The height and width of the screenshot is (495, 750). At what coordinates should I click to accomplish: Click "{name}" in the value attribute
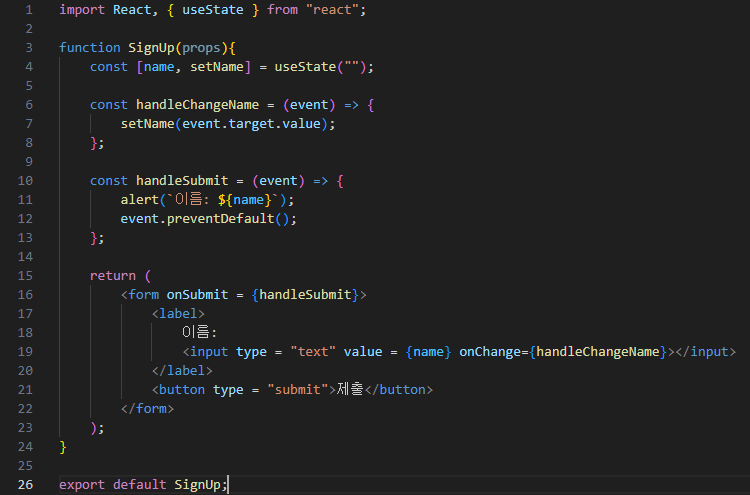point(428,352)
